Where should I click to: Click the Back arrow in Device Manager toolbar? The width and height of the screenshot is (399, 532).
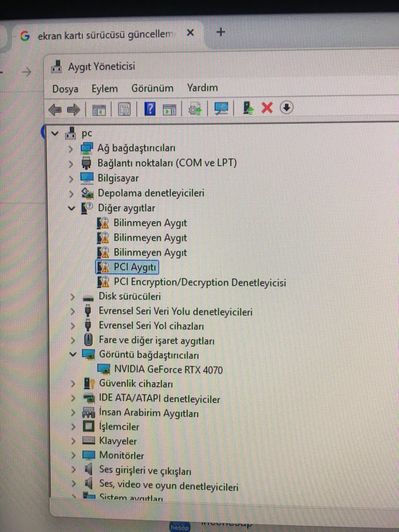click(x=55, y=109)
